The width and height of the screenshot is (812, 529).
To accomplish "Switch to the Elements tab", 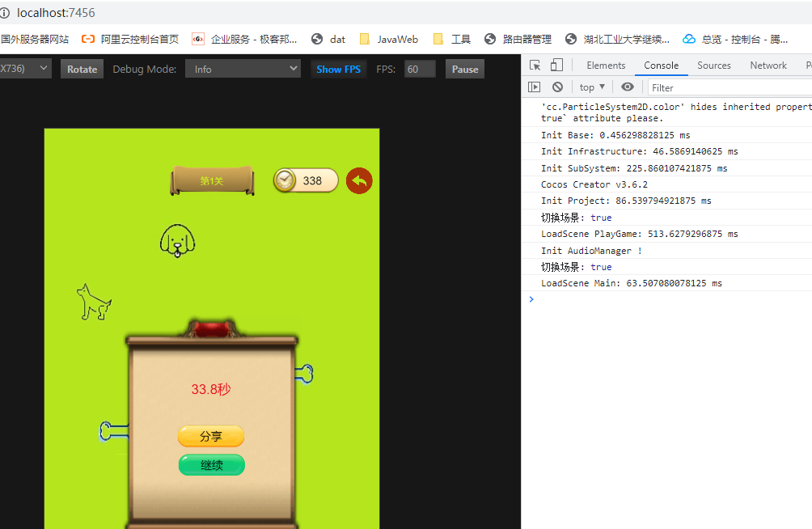I will coord(606,66).
